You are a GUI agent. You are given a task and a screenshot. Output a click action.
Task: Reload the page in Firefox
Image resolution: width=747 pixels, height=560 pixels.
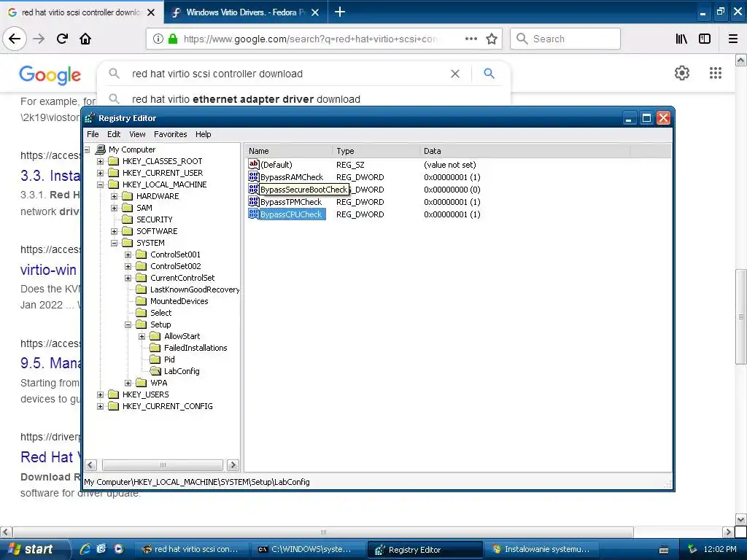(62, 39)
